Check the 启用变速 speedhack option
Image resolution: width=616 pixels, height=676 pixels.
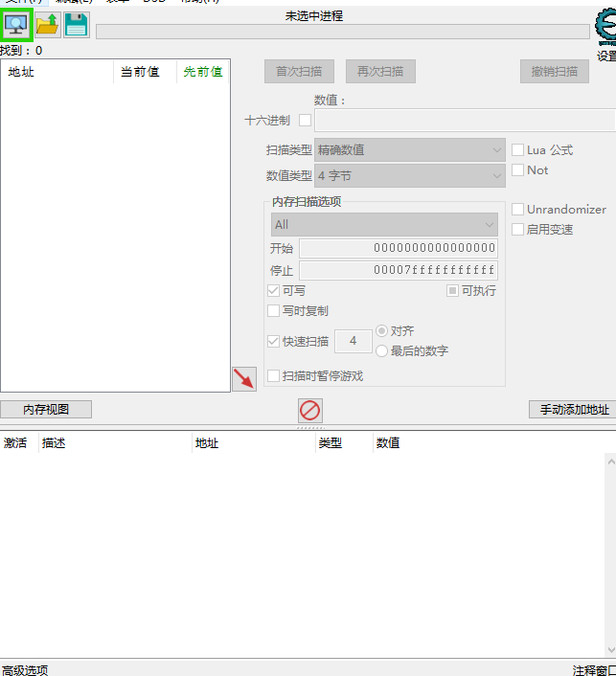[x=518, y=230]
